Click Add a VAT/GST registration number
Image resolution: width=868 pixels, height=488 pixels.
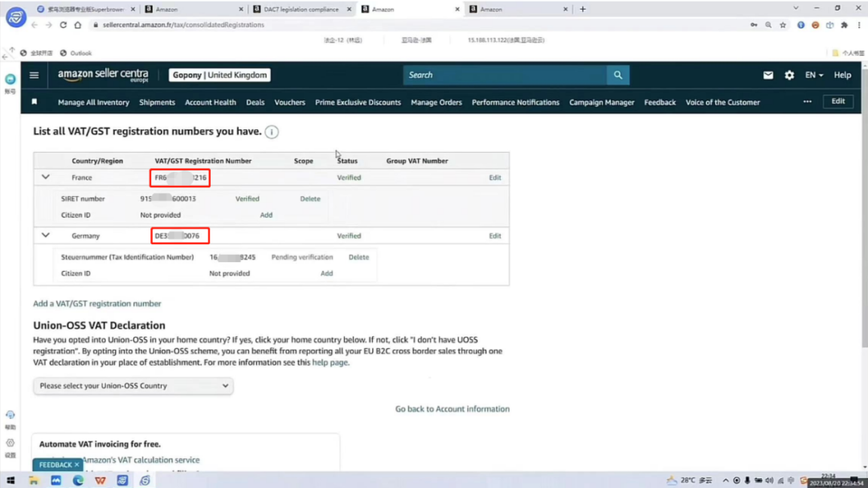coord(97,304)
